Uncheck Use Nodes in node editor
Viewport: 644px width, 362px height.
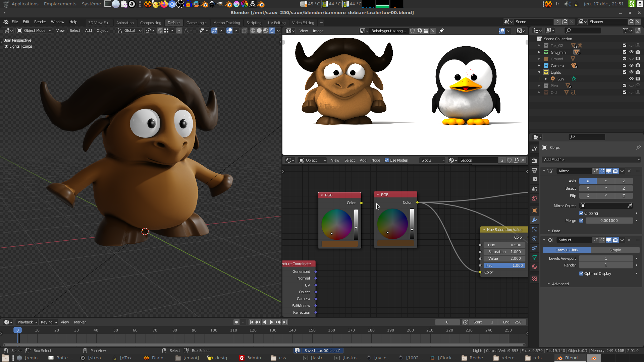coord(387,160)
